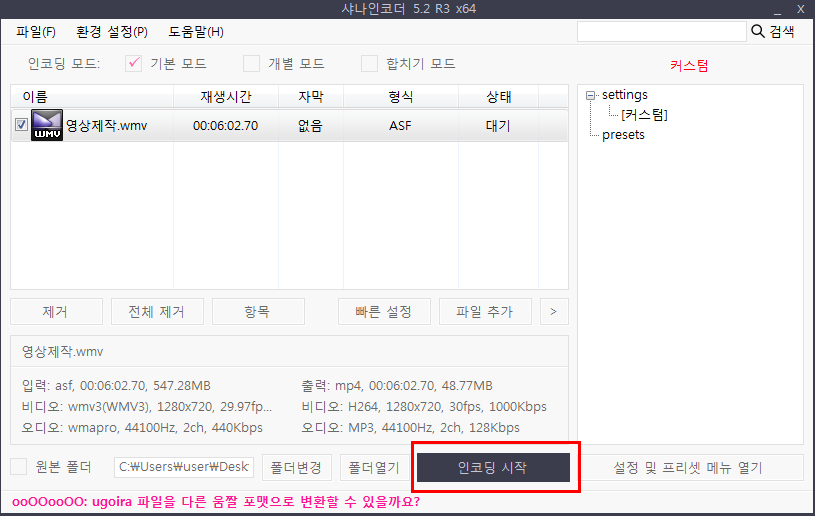
Task: Open the 도움말(H) menu
Action: tap(196, 32)
